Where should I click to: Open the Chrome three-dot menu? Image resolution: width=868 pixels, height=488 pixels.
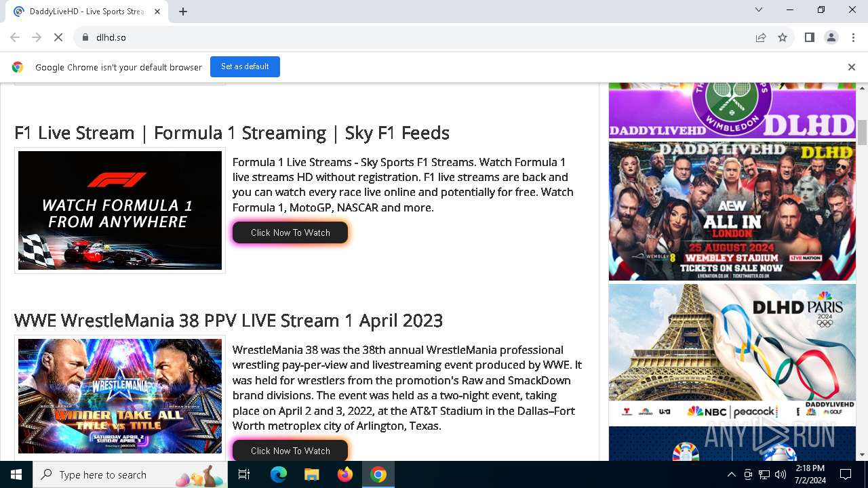(853, 37)
